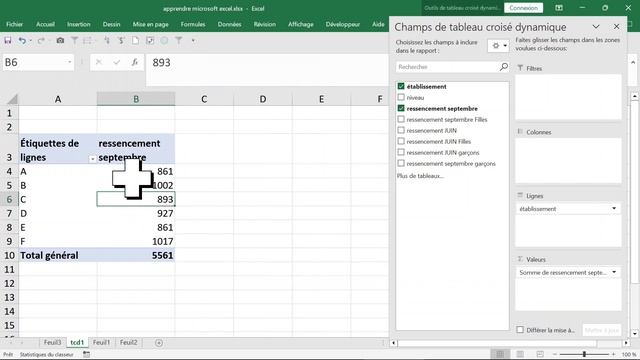Open the Undo history dropdown arrow
Screen dimensions: 640x360
31,40
